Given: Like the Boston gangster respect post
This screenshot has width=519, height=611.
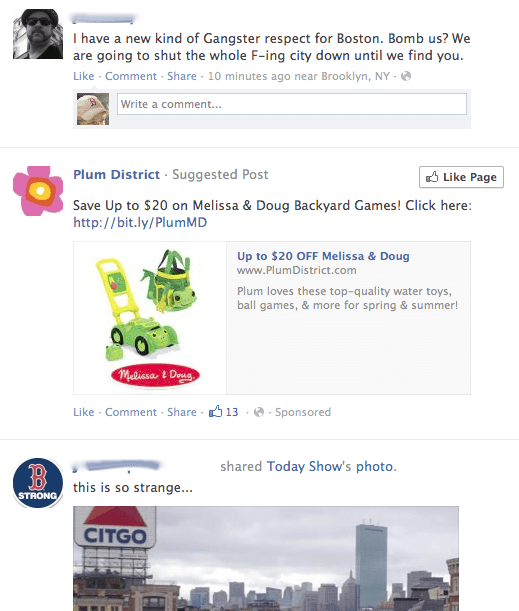Looking at the screenshot, I should point(83,76).
